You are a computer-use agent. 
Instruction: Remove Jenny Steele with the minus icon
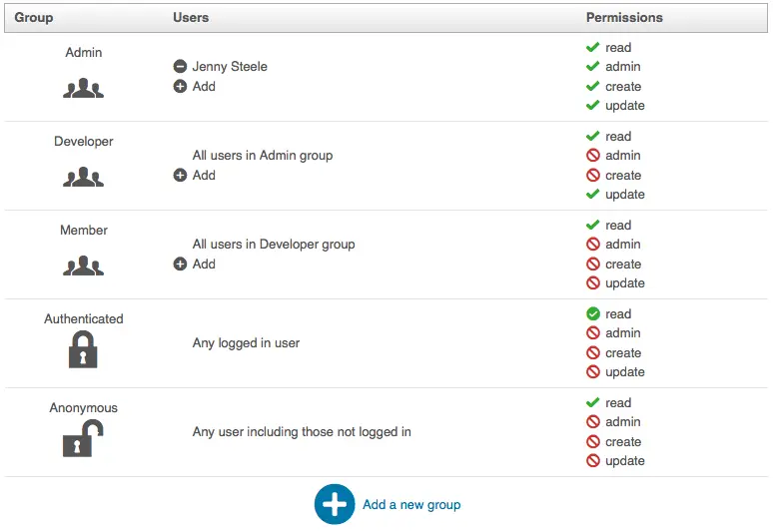[x=180, y=66]
